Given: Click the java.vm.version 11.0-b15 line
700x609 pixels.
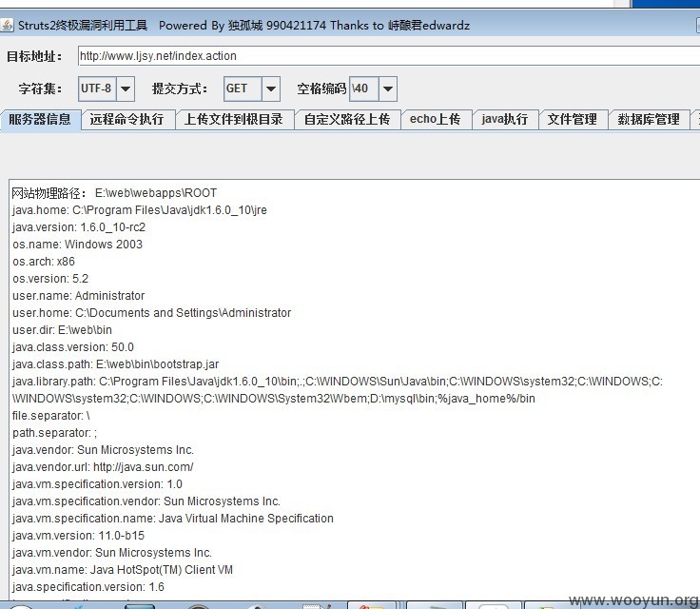Looking at the screenshot, I should click(79, 536).
